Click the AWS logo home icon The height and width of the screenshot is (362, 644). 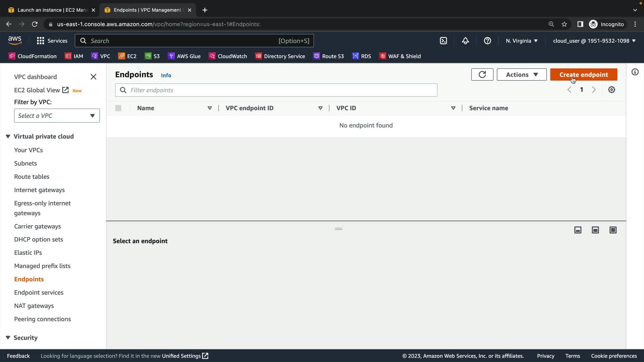pos(15,41)
